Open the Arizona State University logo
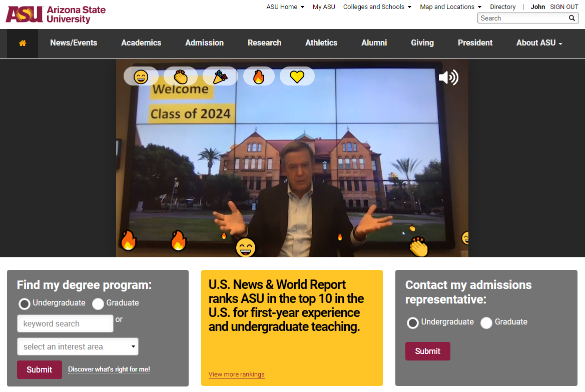The height and width of the screenshot is (392, 585). pos(56,14)
